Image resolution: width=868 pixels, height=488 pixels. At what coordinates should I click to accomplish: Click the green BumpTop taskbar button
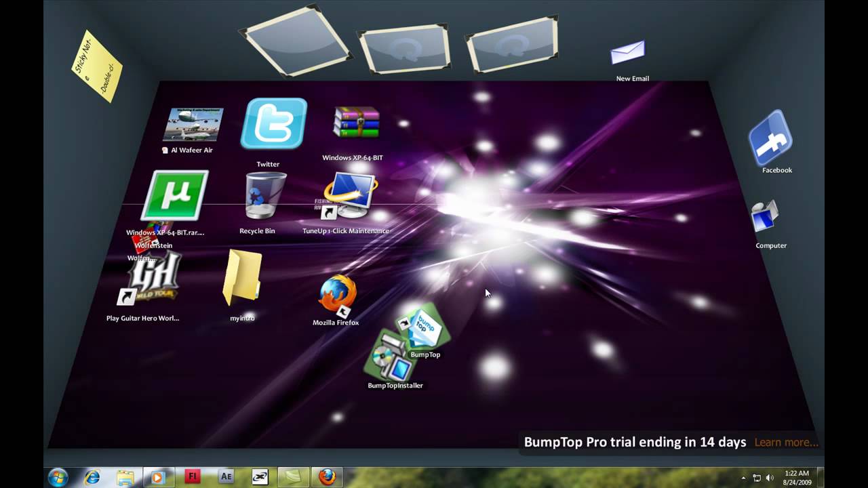pos(293,477)
